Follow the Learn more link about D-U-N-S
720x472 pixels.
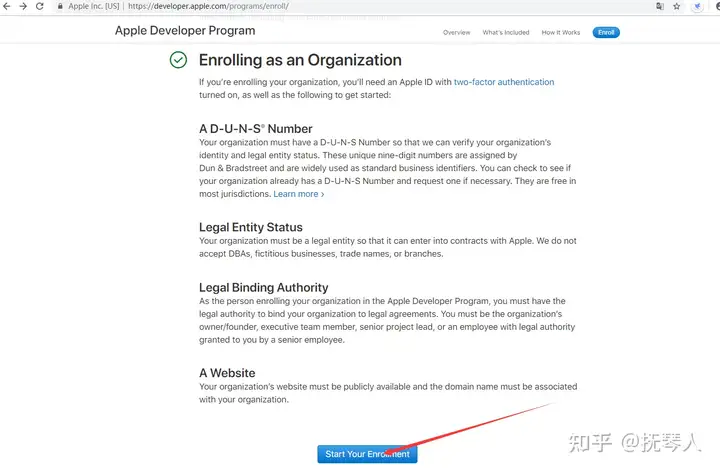tap(298, 194)
